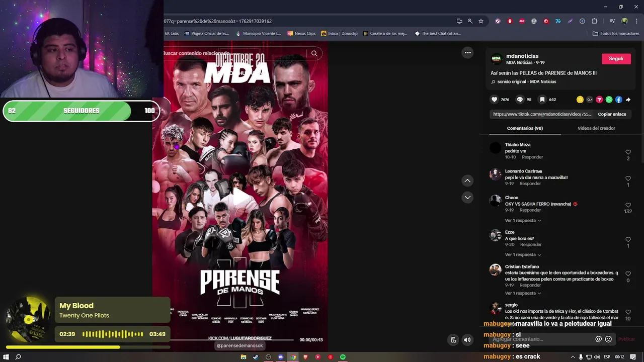
Task: Like Ezze's comment 'A que hora es?'
Action: point(628,240)
